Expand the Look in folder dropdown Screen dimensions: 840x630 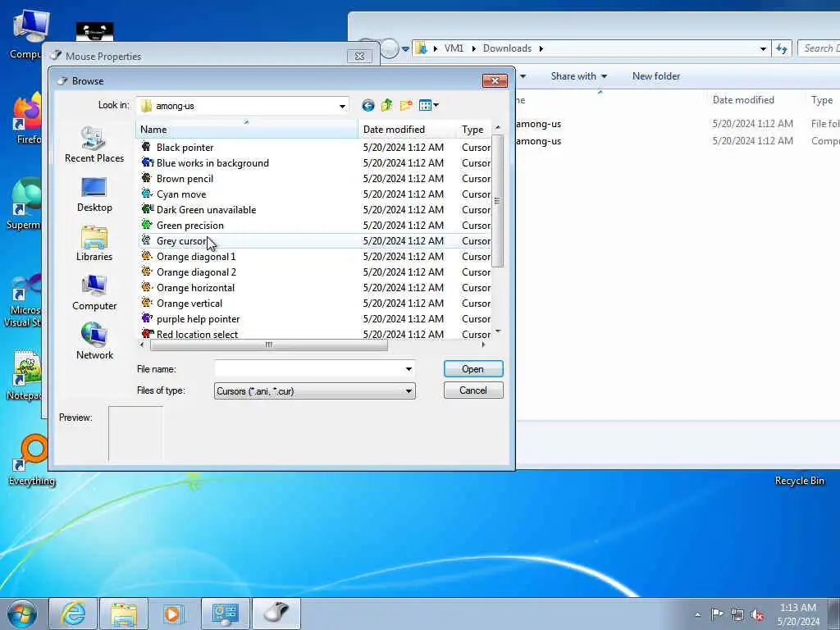[342, 106]
